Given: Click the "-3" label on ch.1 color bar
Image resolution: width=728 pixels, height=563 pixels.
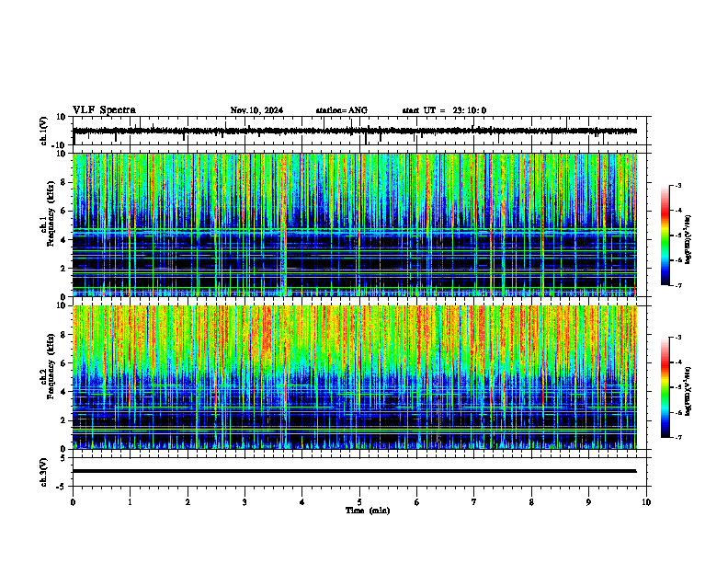Looking at the screenshot, I should 677,185.
